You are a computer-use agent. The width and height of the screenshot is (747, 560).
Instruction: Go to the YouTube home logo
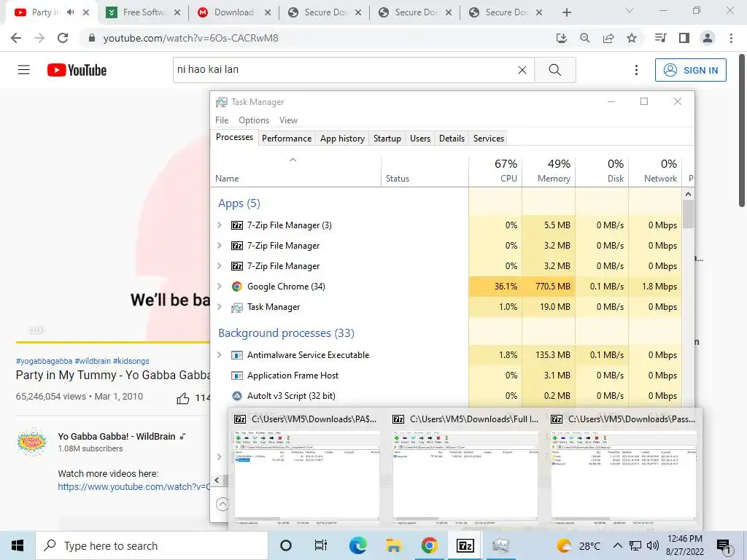point(77,70)
